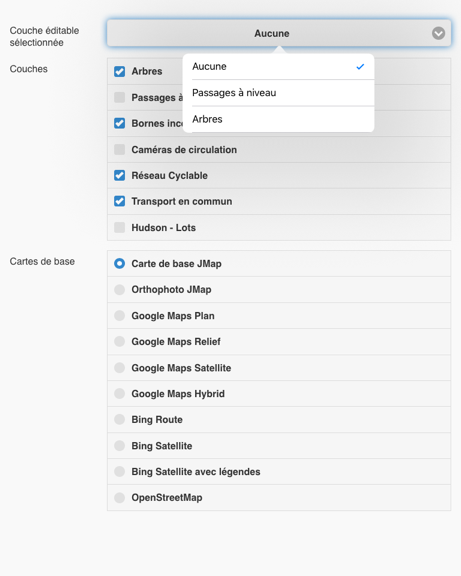Toggle off the Réseau Cyclable checkbox
Viewport: 461px width, 576px height.
tap(119, 175)
